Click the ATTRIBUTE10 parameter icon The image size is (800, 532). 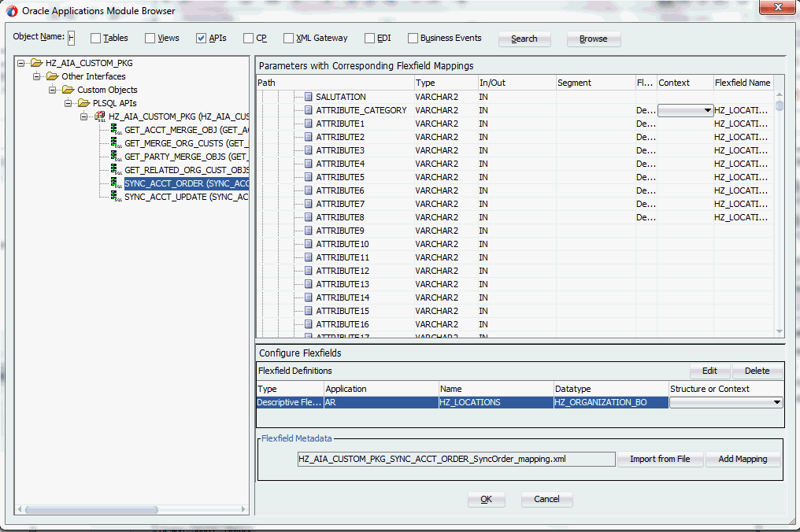(x=308, y=244)
